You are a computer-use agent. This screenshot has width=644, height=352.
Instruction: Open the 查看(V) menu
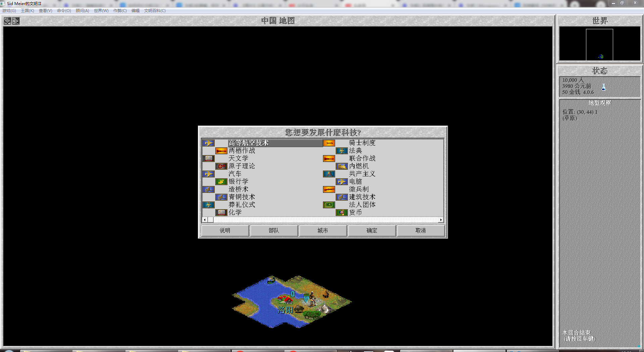(x=46, y=11)
